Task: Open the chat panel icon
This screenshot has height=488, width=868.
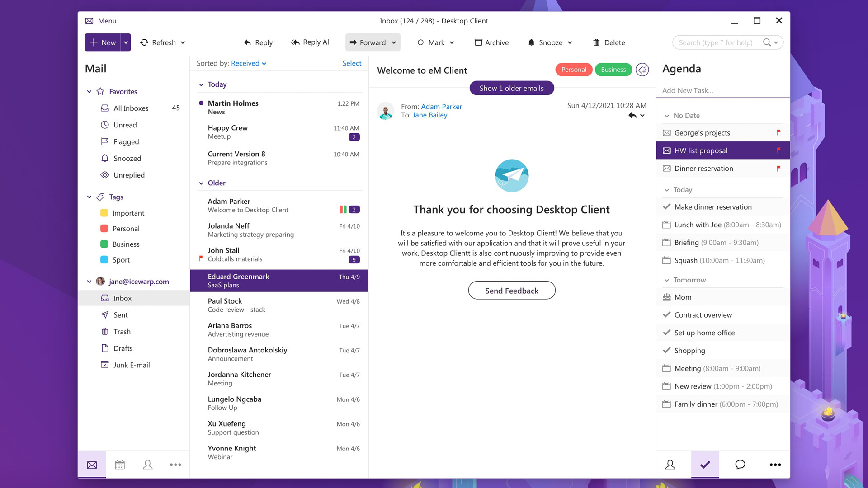Action: click(740, 465)
